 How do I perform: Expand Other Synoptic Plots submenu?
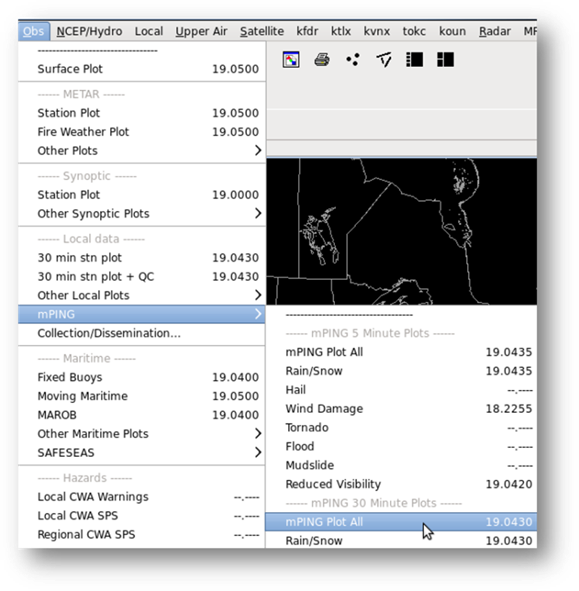(142, 214)
